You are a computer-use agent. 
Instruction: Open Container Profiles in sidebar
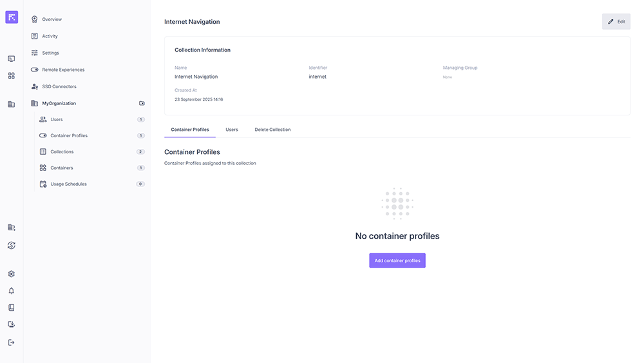(x=68, y=135)
